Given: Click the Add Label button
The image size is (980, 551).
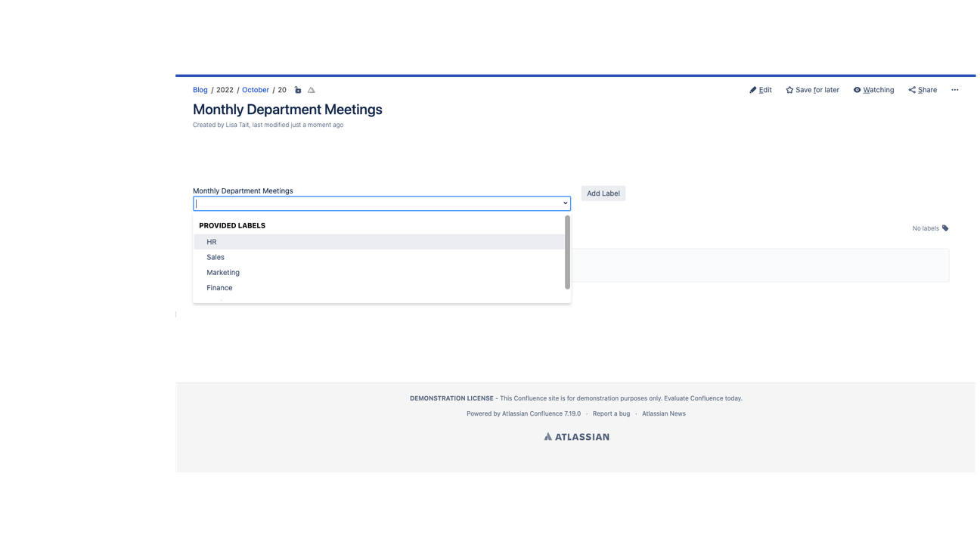Looking at the screenshot, I should pos(603,193).
